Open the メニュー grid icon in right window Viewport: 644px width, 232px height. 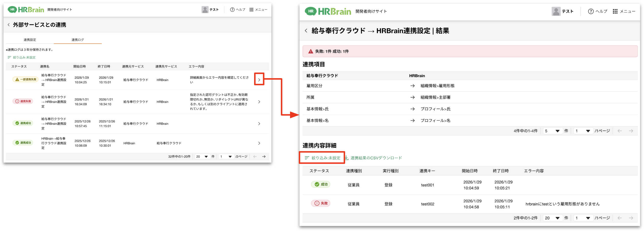click(615, 11)
